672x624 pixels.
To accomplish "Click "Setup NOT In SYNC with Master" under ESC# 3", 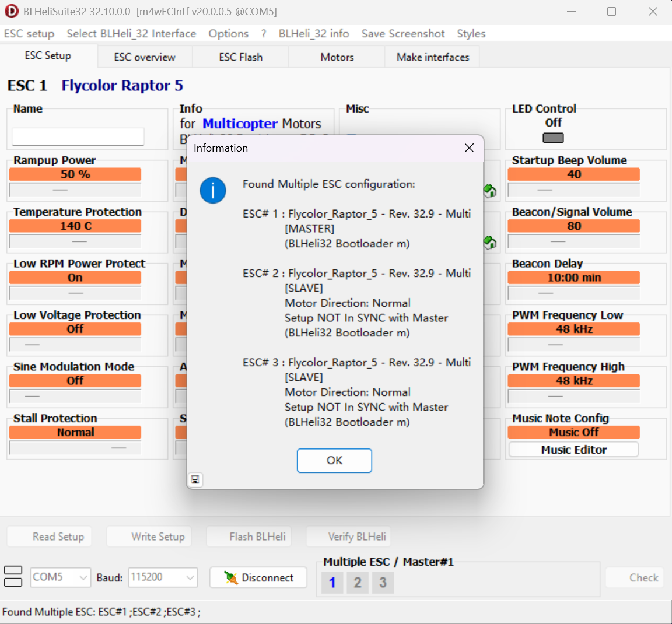I will pyautogui.click(x=366, y=407).
